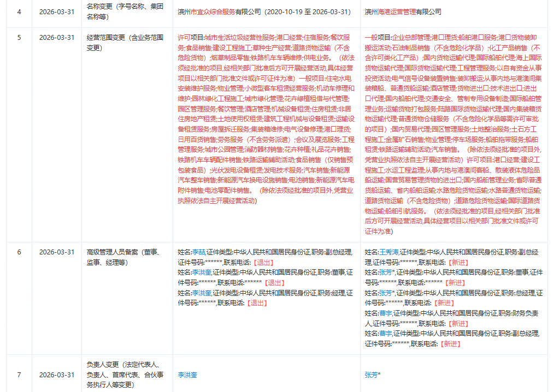The image size is (554, 392).
Task: Click row number 7 in the table
Action: pyautogui.click(x=19, y=375)
